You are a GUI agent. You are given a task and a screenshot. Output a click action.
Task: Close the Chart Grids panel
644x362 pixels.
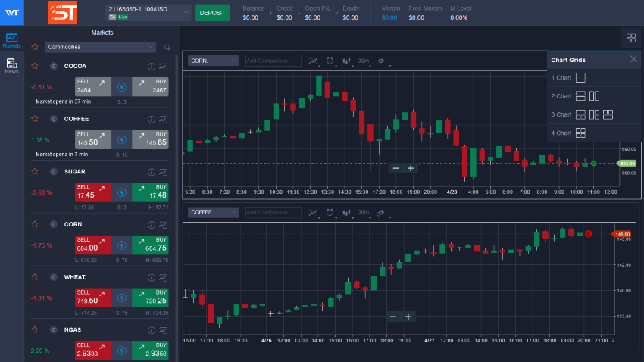[x=633, y=59]
